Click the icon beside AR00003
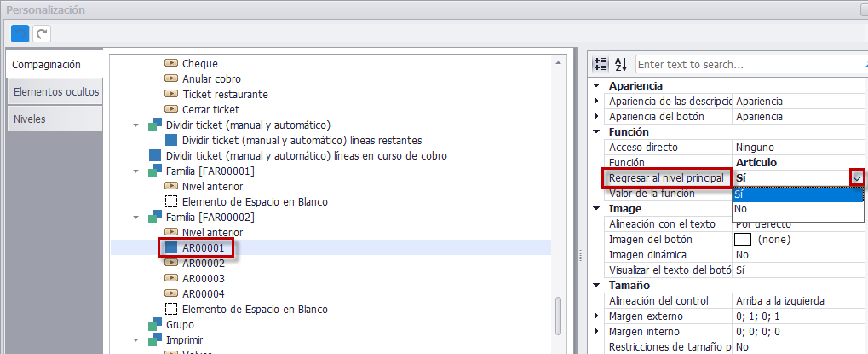 [171, 279]
